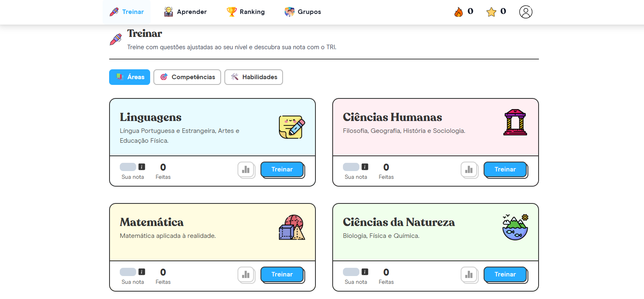Start training in Ciências Humanas
Viewport: 644px width, 299px height.
(x=505, y=169)
